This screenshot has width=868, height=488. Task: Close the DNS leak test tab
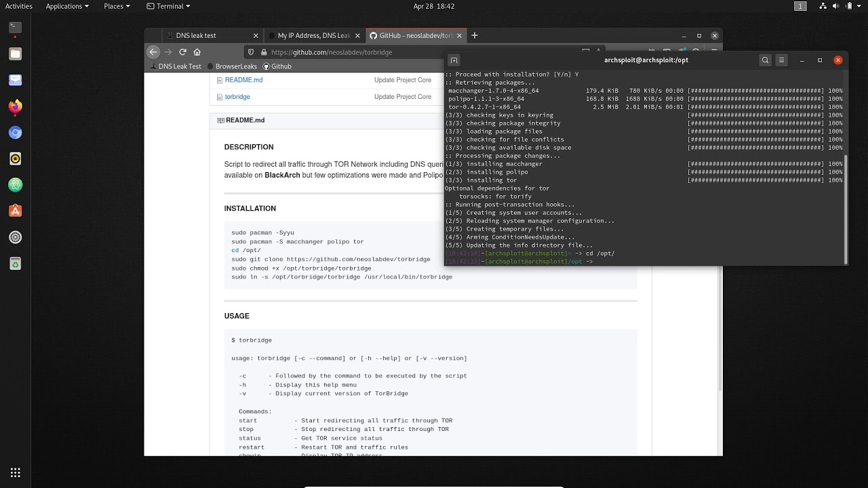click(256, 35)
